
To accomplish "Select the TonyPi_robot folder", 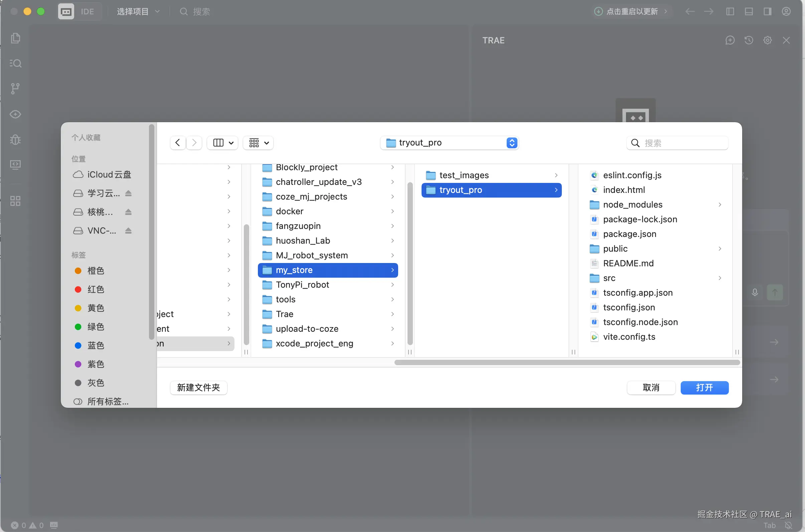I will (302, 285).
